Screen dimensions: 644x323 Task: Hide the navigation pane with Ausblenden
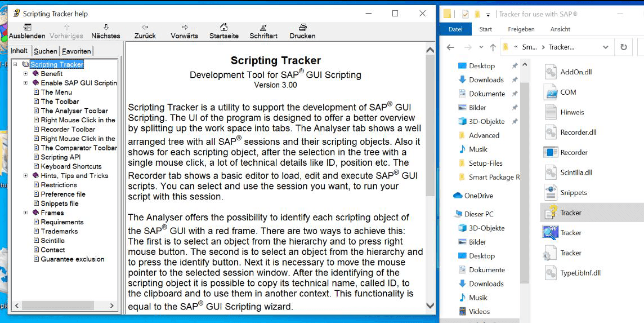(x=27, y=31)
